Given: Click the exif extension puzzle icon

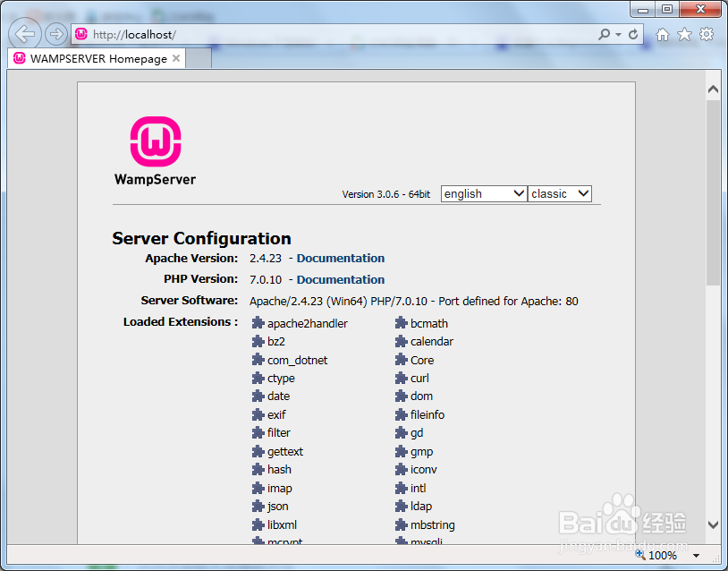Looking at the screenshot, I should click(258, 414).
